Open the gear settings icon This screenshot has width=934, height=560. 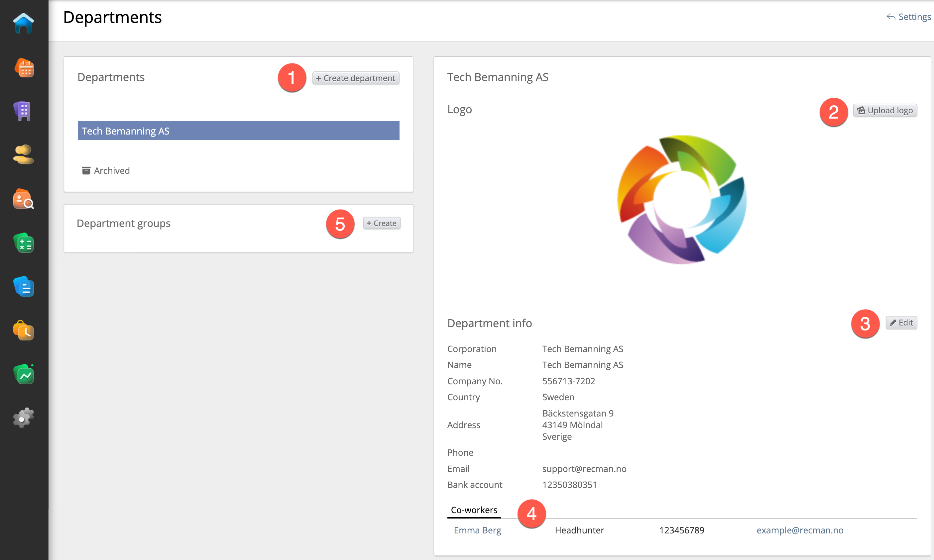[23, 418]
